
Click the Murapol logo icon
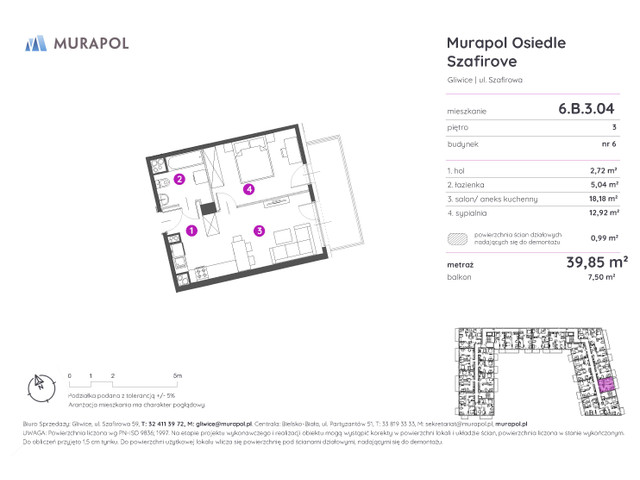coord(35,43)
